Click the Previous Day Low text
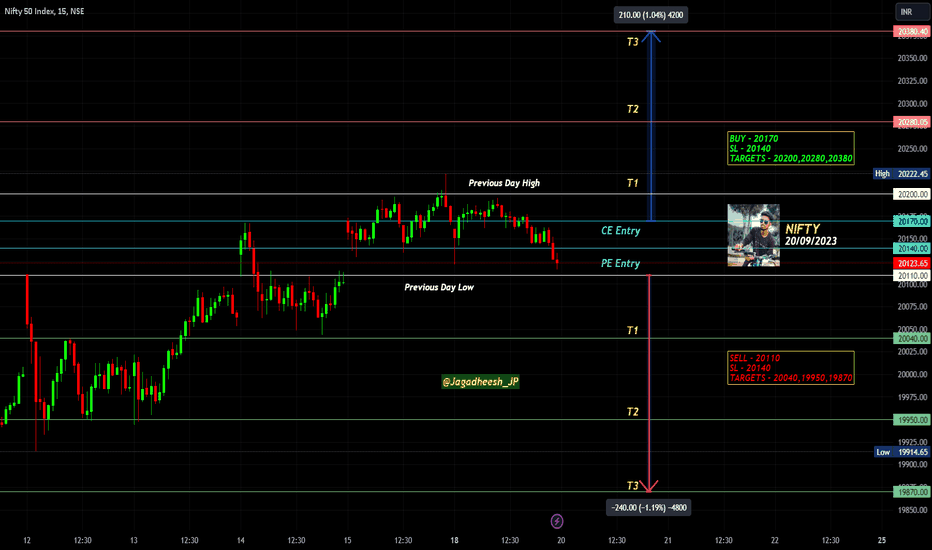Viewport: 932px width, 550px height. [x=439, y=287]
